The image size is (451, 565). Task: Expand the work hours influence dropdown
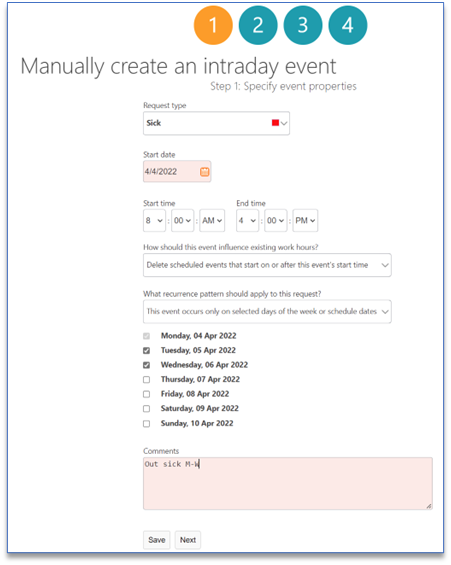(x=267, y=265)
